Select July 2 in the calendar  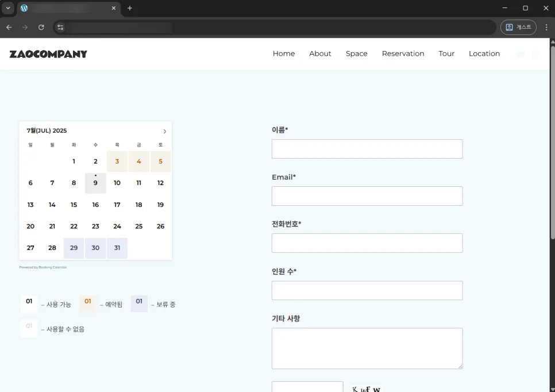(95, 162)
